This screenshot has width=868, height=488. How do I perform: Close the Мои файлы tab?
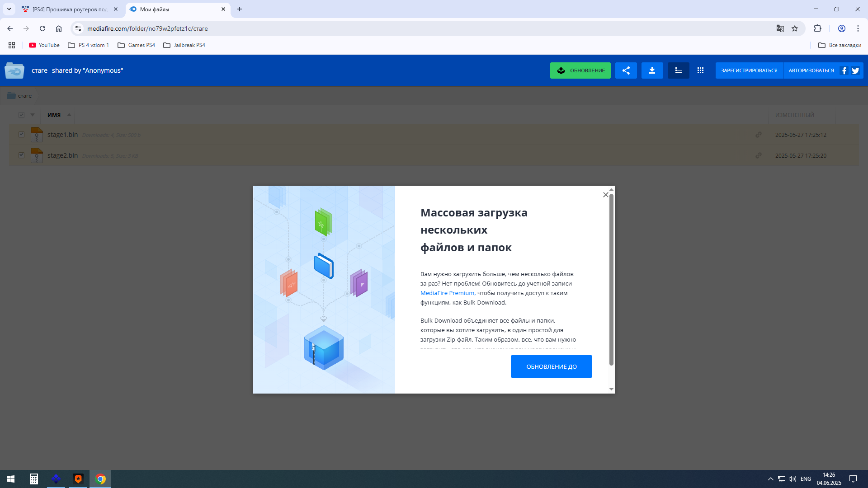(223, 9)
